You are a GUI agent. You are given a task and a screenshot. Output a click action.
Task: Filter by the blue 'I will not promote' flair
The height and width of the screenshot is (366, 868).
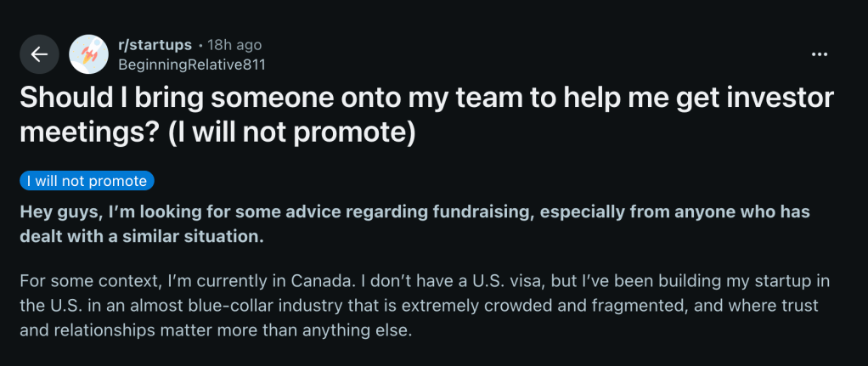(87, 181)
